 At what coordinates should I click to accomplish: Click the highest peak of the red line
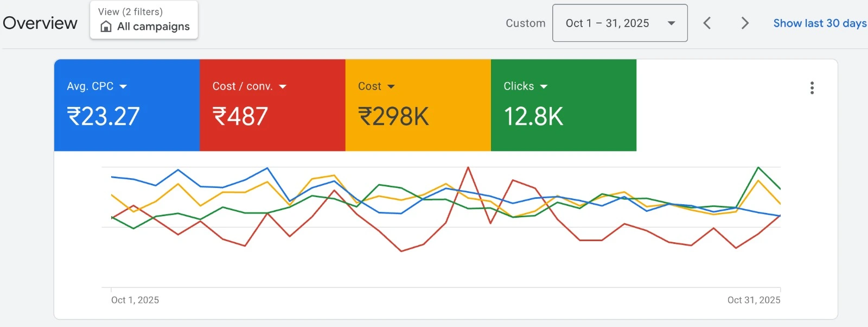click(x=468, y=168)
